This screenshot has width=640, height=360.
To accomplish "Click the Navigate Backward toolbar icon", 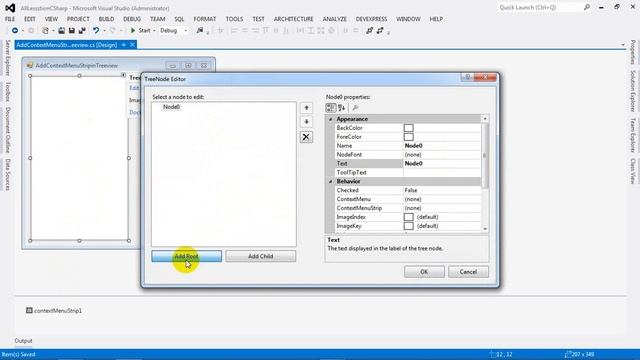I will (15, 31).
